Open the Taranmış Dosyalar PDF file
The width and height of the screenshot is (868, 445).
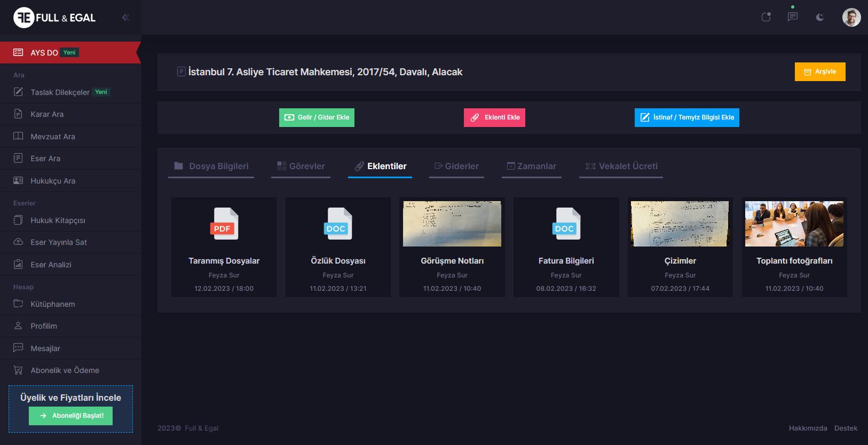[224, 224]
